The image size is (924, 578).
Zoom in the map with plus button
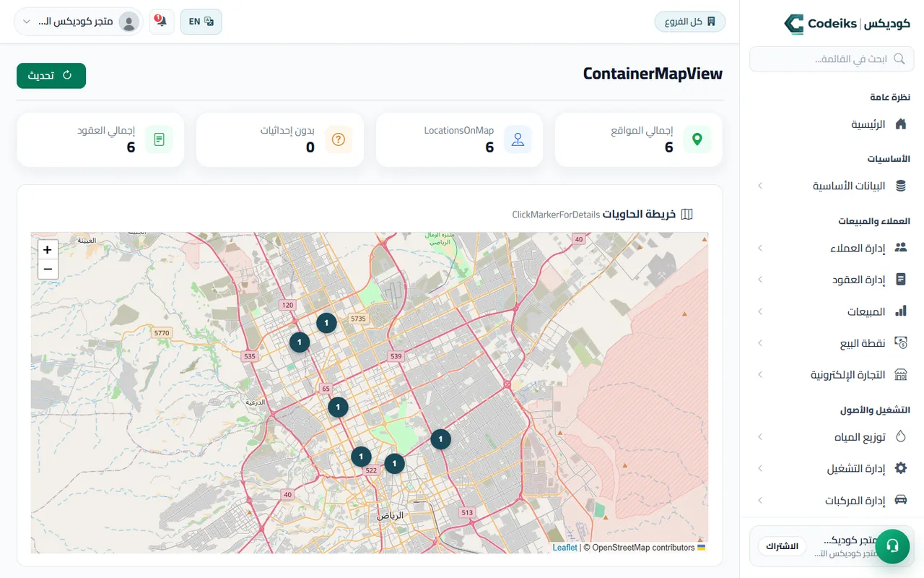48,250
